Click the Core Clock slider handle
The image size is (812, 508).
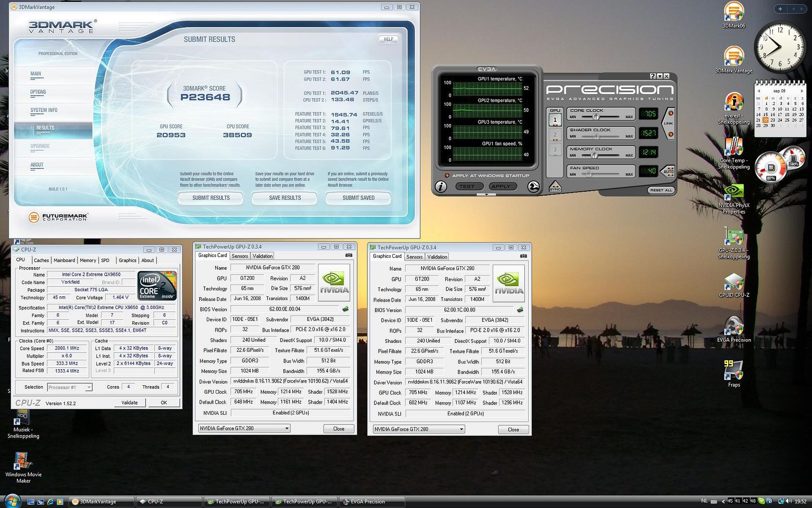pos(596,117)
